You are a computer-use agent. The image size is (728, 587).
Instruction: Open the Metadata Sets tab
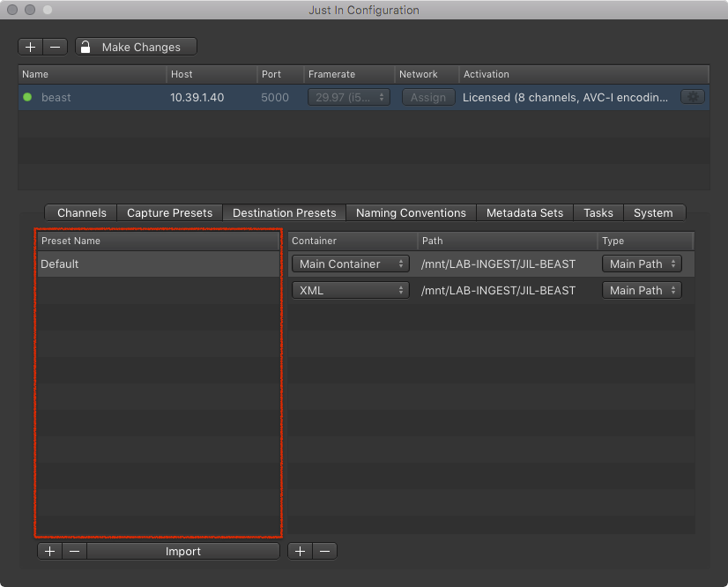(524, 212)
